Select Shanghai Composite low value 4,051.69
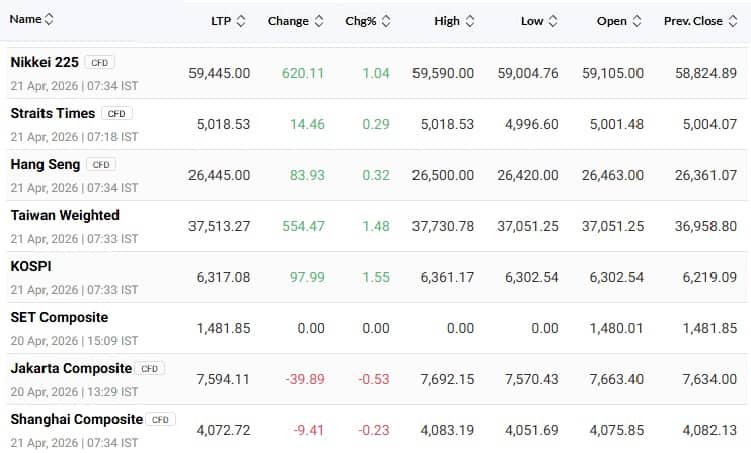The image size is (751, 453). coord(532,430)
